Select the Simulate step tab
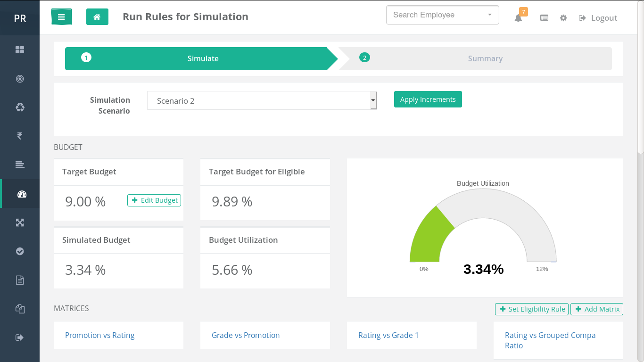This screenshot has width=644, height=362. pos(203,59)
